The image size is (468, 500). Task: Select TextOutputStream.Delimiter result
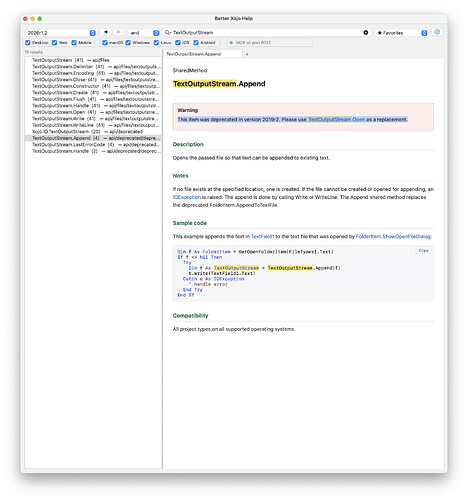click(x=93, y=67)
